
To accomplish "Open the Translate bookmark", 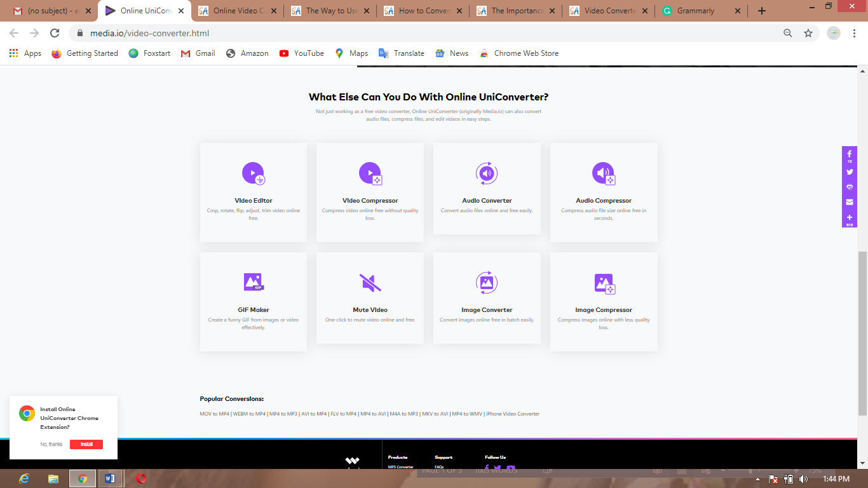I will tap(402, 53).
